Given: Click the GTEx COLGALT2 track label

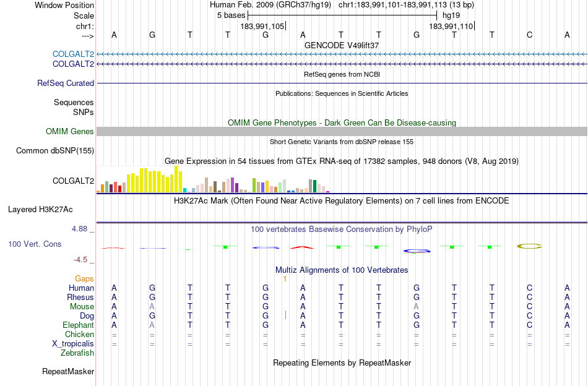Looking at the screenshot, I should [73, 181].
